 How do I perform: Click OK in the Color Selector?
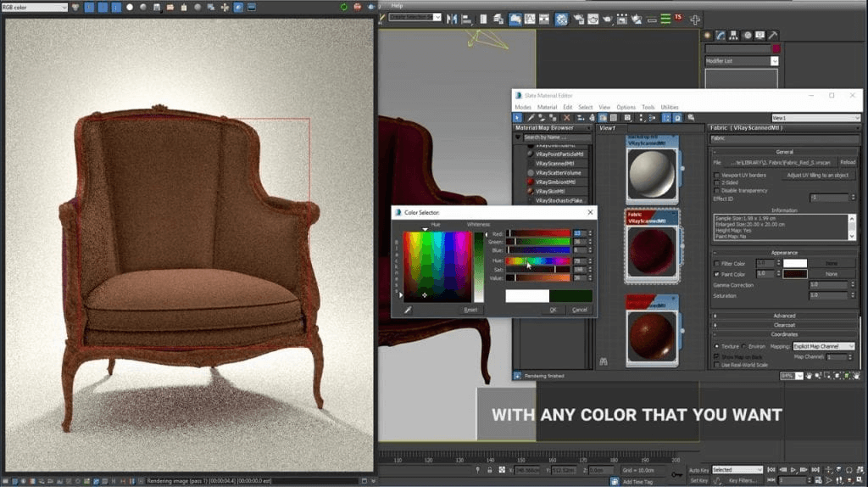[x=553, y=310]
